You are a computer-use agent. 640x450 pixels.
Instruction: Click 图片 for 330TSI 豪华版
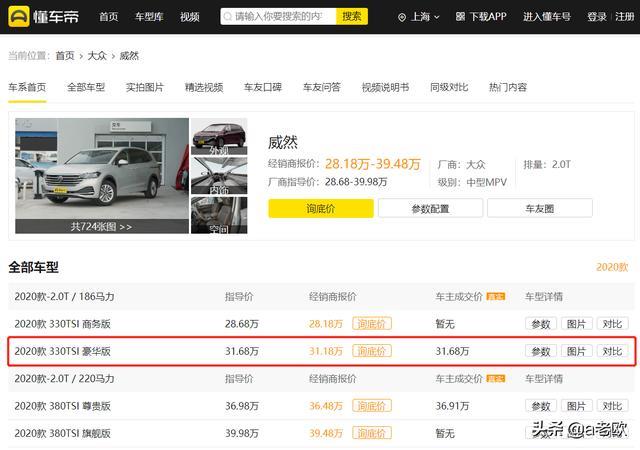point(576,351)
